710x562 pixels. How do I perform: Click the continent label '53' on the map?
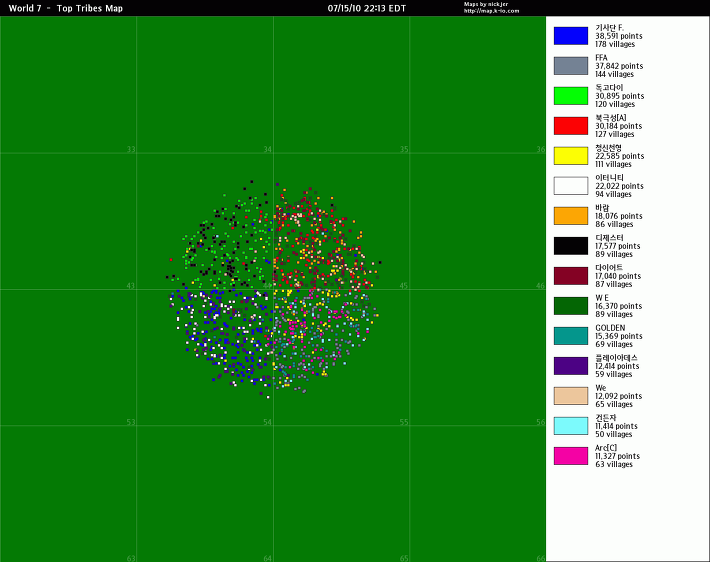[131, 422]
